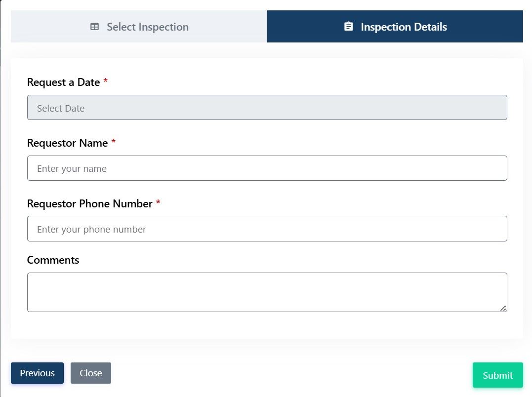The image size is (532, 397).
Task: Click the Requestor Name label
Action: tap(67, 143)
